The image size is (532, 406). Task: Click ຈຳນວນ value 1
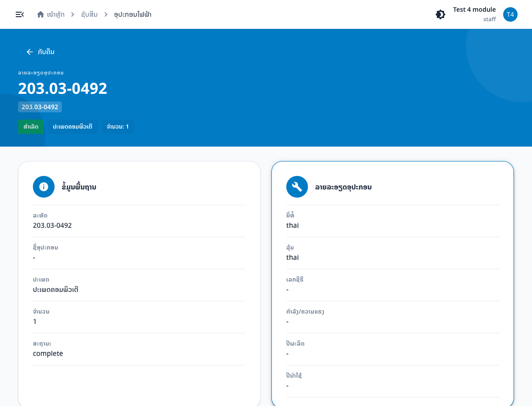[35, 322]
